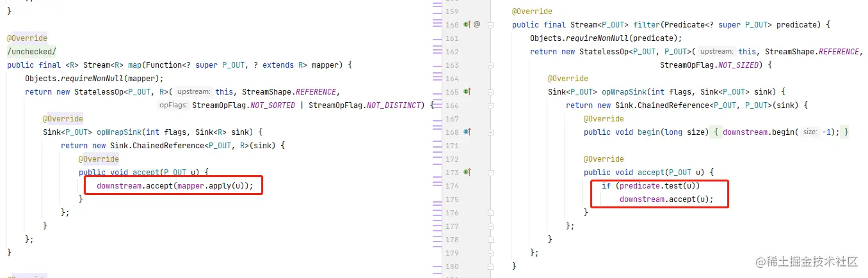The width and height of the screenshot is (868, 278).
Task: Click StreamOpFlag.NOT_DISTINCT constant
Action: pos(366,105)
